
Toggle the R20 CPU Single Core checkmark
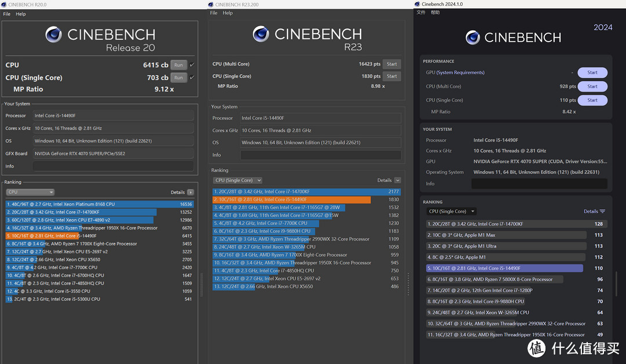tap(192, 78)
